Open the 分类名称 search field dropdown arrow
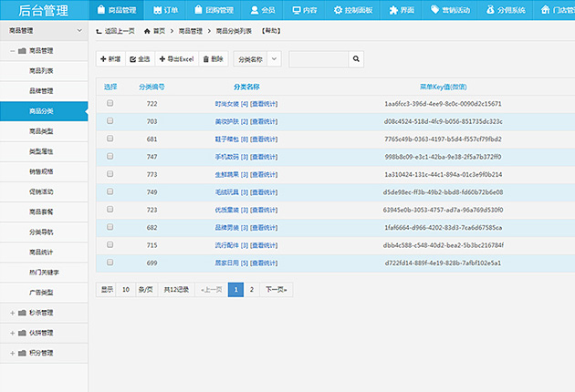 coord(274,58)
